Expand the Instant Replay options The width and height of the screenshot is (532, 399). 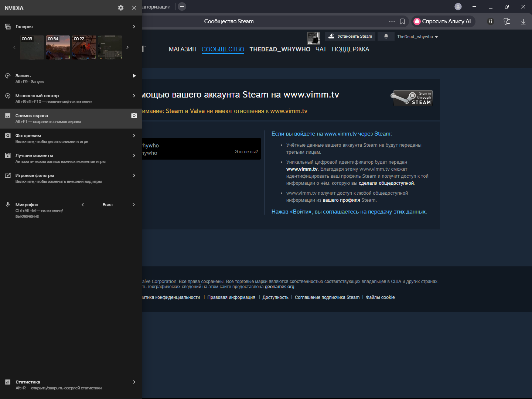134,96
